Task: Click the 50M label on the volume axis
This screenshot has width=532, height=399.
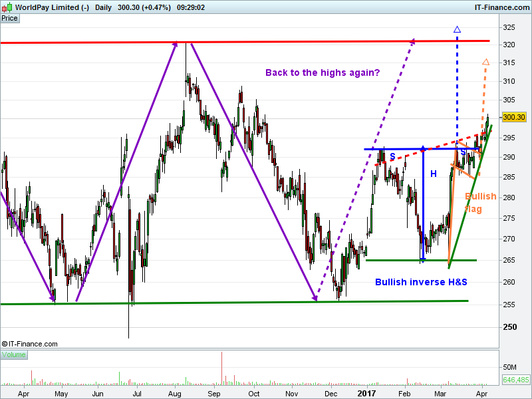Action: 509,367
